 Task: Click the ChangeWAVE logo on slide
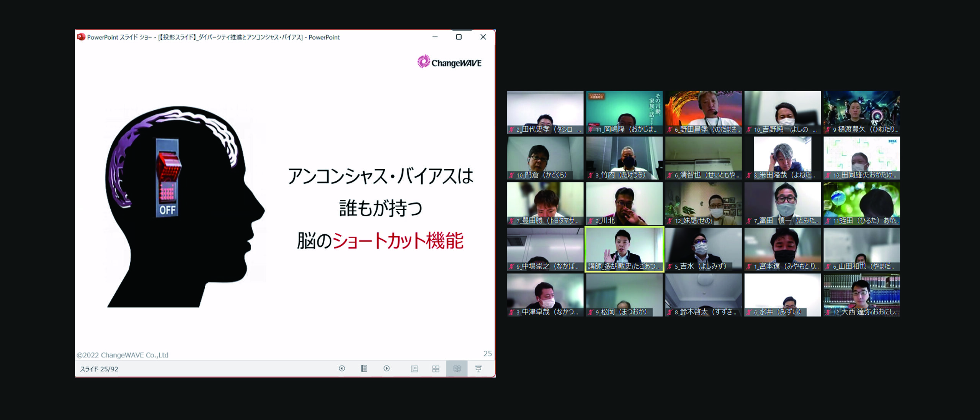click(x=449, y=62)
